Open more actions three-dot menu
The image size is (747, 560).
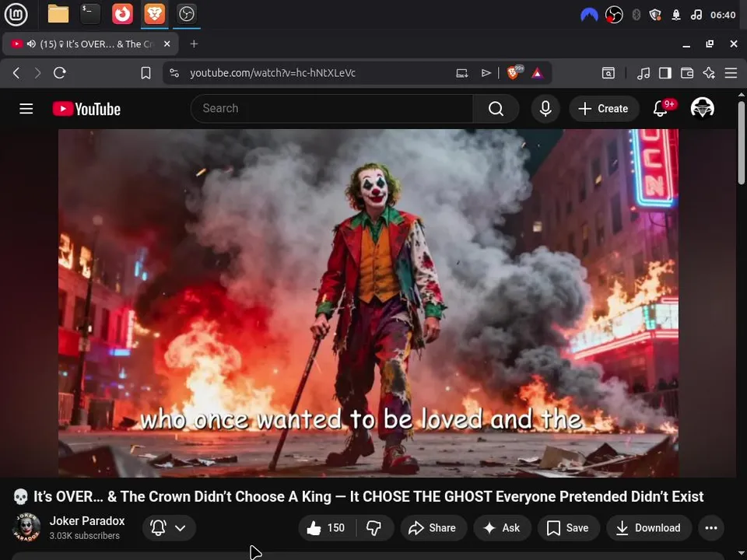[711, 527]
